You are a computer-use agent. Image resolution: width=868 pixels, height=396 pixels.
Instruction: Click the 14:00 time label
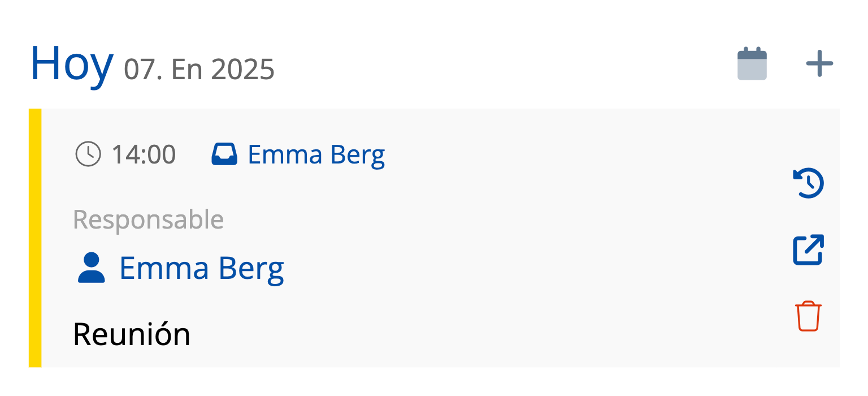(x=144, y=154)
